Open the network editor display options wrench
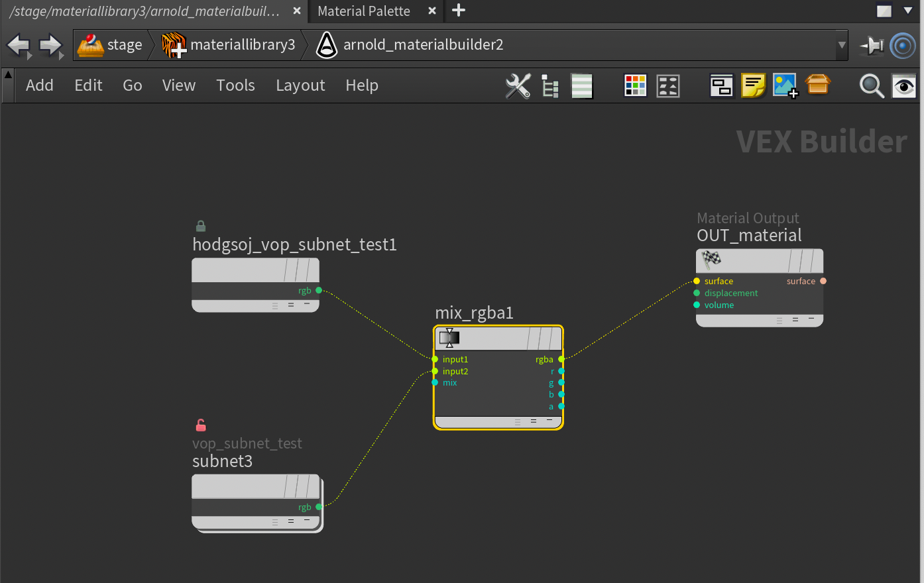Image resolution: width=924 pixels, height=583 pixels. click(518, 85)
